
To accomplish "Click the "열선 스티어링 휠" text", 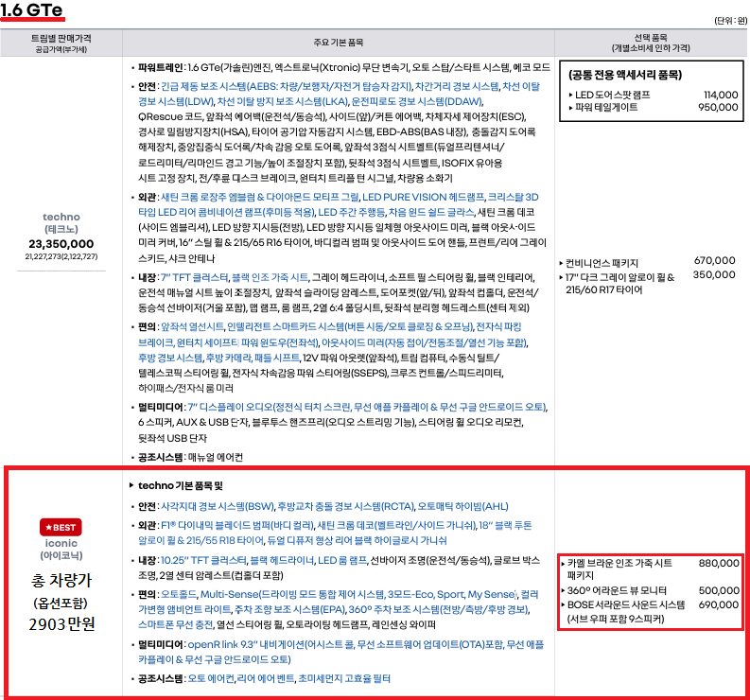I will click(249, 624).
